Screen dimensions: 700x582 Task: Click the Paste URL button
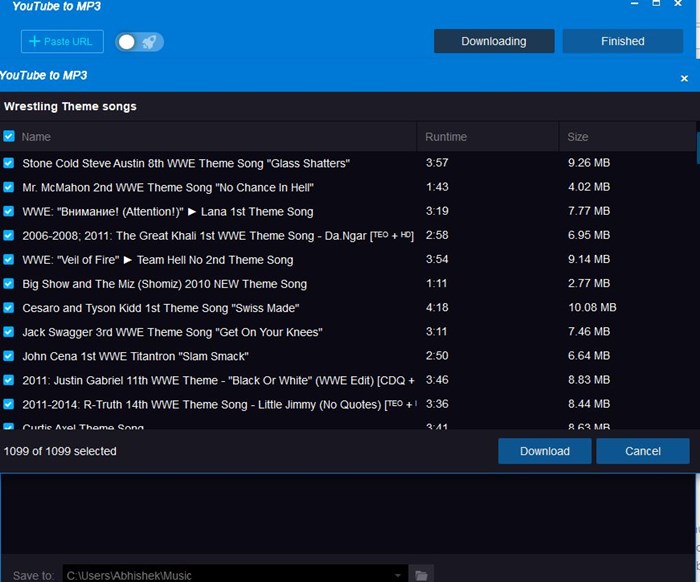click(x=62, y=42)
